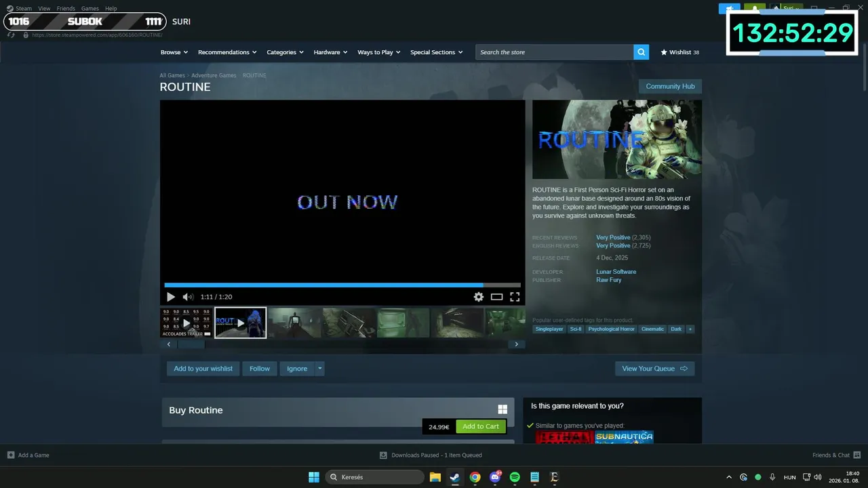This screenshot has height=488, width=868.
Task: Expand the Hardware dropdown
Action: pyautogui.click(x=330, y=52)
